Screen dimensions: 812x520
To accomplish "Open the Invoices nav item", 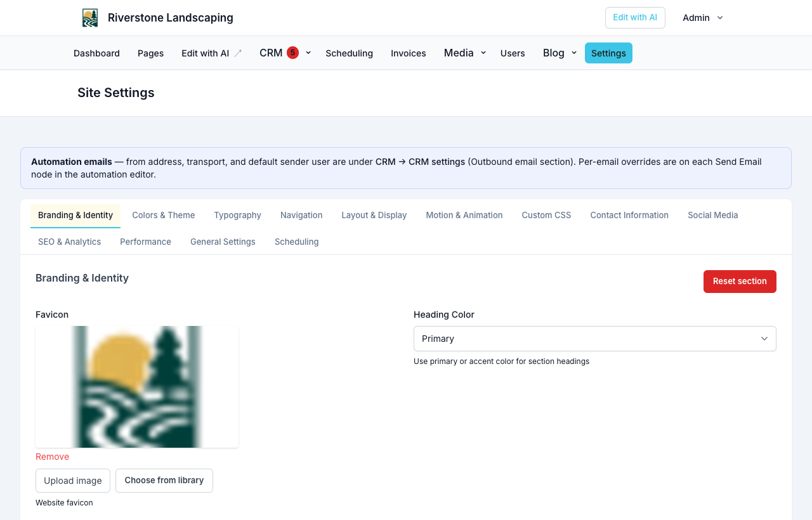I will [x=409, y=53].
